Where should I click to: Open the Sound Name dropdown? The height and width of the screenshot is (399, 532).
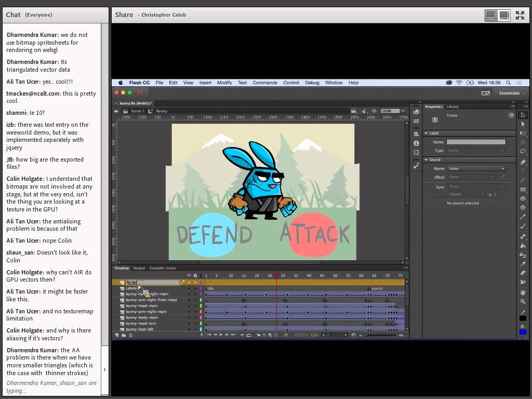coord(476,168)
